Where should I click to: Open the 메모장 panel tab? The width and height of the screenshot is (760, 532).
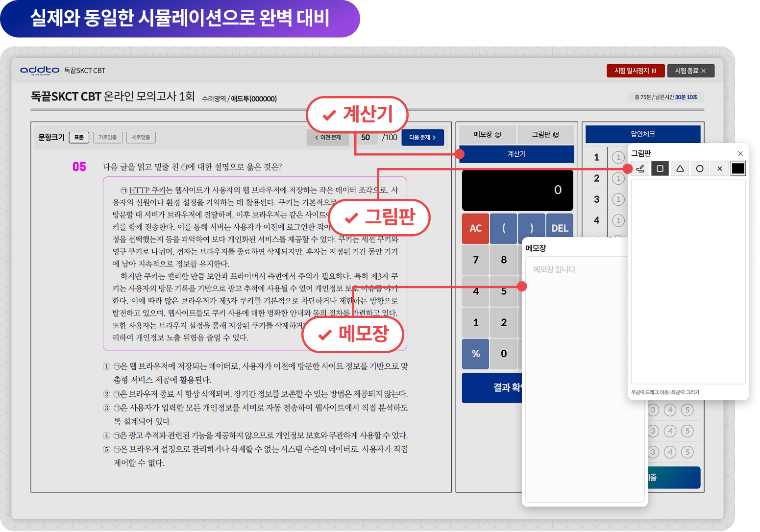coord(487,134)
